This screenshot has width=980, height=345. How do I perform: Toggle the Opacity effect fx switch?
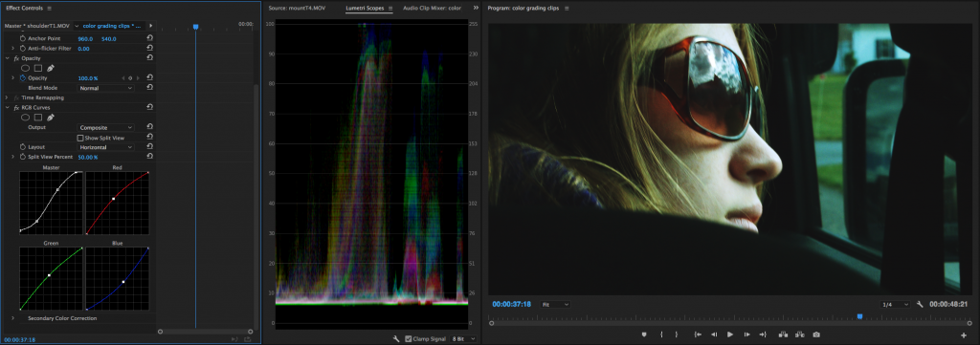click(16, 58)
